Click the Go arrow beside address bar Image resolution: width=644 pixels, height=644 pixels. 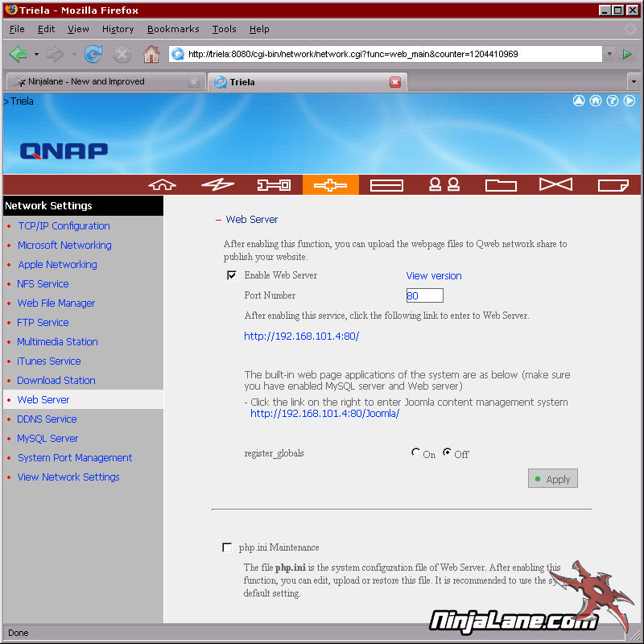pos(627,54)
